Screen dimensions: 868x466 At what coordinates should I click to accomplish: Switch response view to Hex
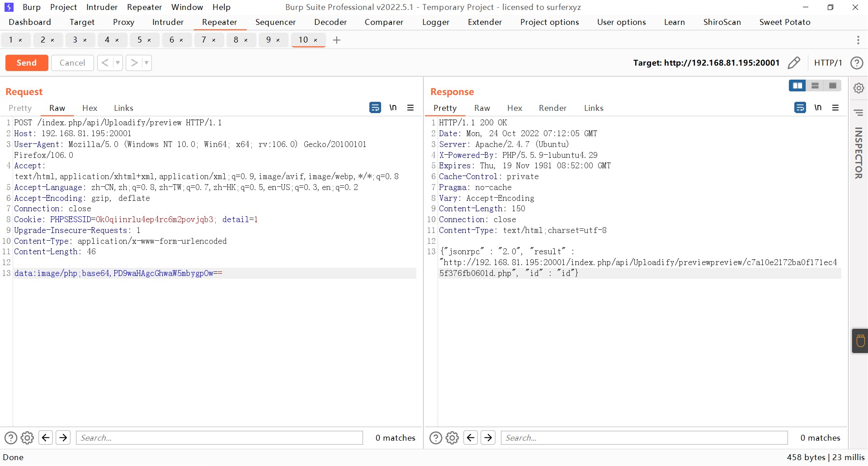[x=514, y=108]
